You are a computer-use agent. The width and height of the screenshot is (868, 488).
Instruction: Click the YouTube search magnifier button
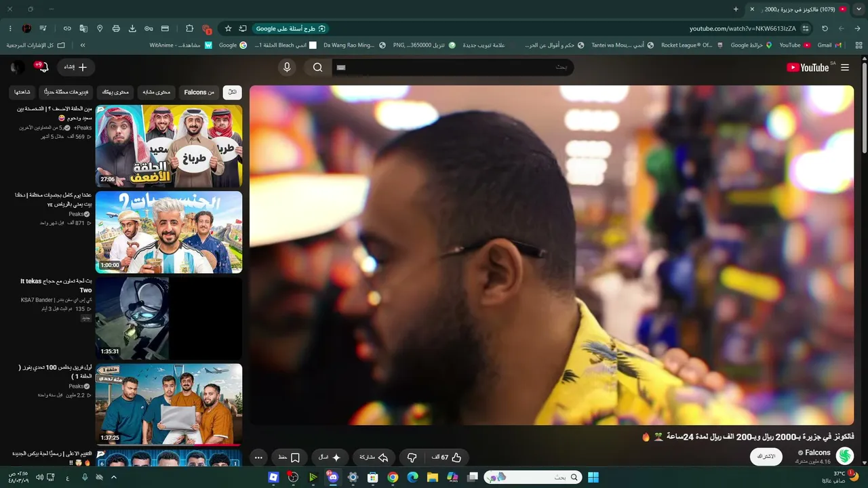318,67
